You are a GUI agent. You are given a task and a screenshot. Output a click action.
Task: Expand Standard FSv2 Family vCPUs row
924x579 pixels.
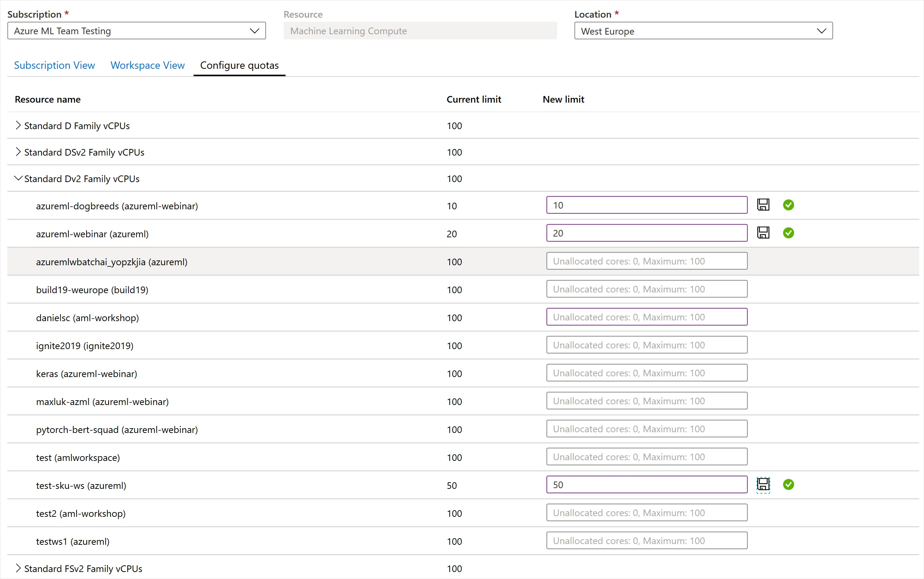18,568
